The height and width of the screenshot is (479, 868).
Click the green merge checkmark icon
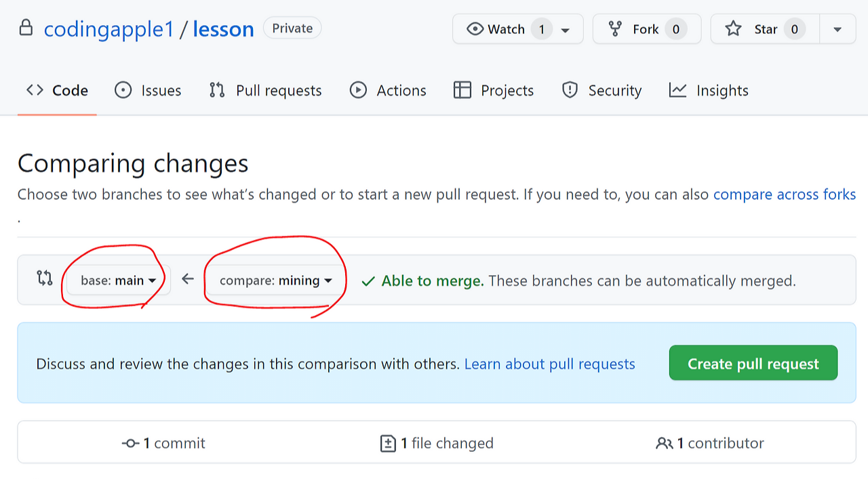tap(368, 281)
